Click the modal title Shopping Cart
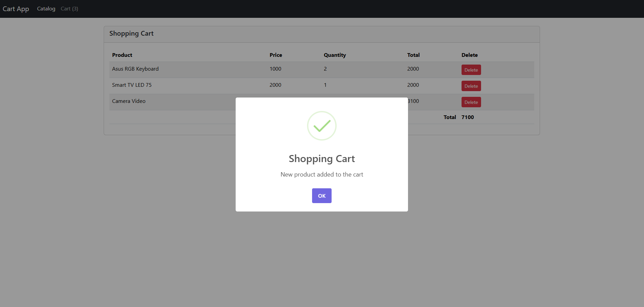Screen dimensions: 644x307 [321, 159]
